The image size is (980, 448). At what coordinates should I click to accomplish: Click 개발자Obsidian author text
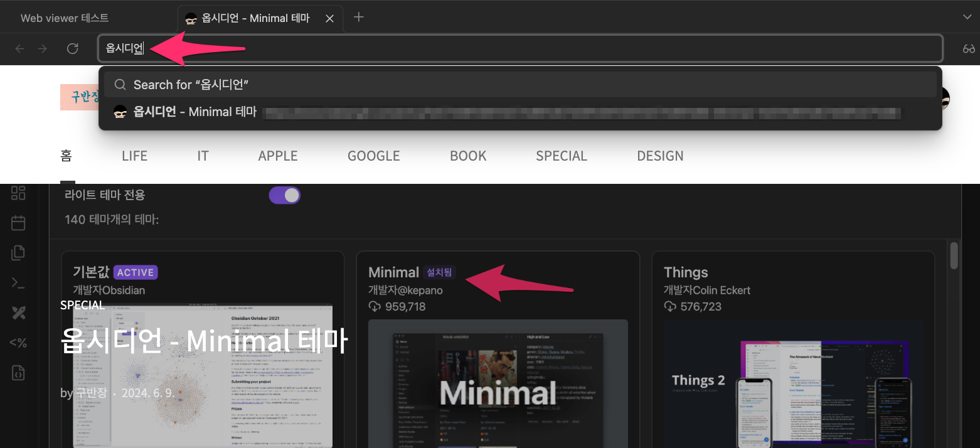109,290
